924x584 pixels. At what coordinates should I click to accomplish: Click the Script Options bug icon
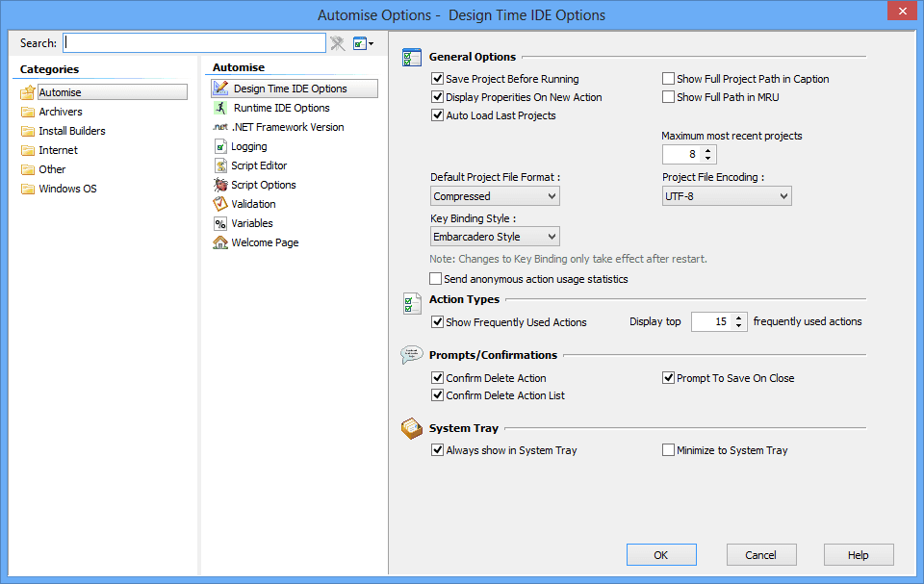220,185
